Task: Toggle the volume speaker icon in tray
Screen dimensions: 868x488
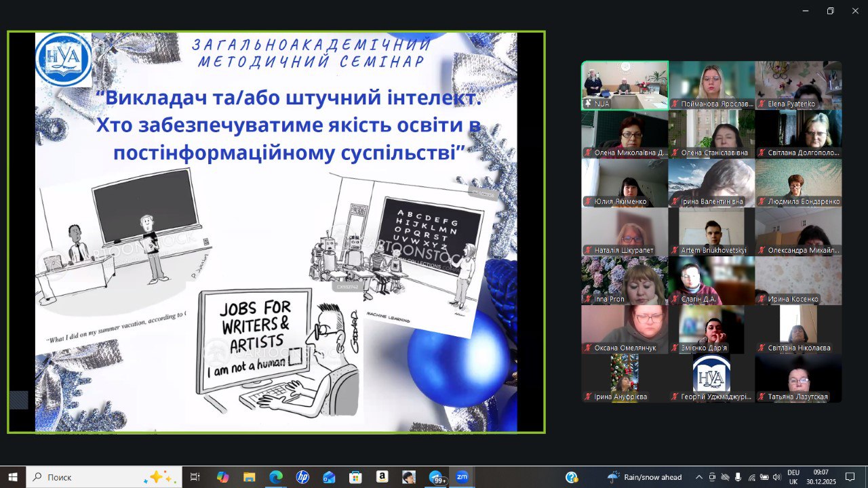Action: click(776, 477)
